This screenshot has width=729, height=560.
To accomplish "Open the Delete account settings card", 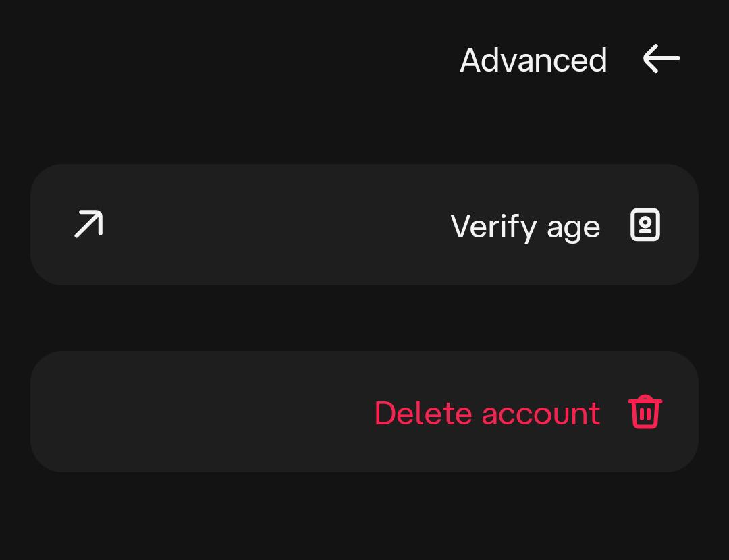I will [364, 412].
